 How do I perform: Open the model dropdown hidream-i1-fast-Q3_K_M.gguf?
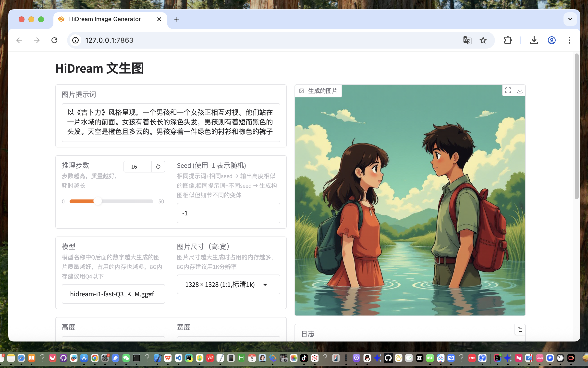[x=113, y=294]
